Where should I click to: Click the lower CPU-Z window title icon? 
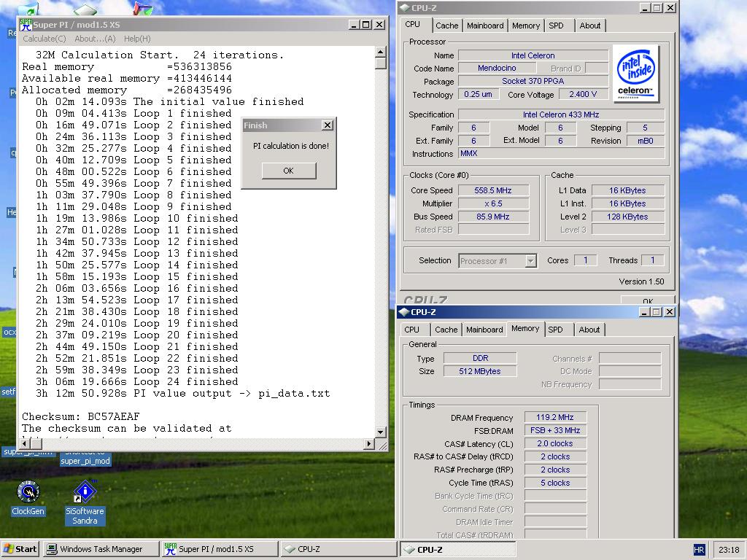click(404, 312)
